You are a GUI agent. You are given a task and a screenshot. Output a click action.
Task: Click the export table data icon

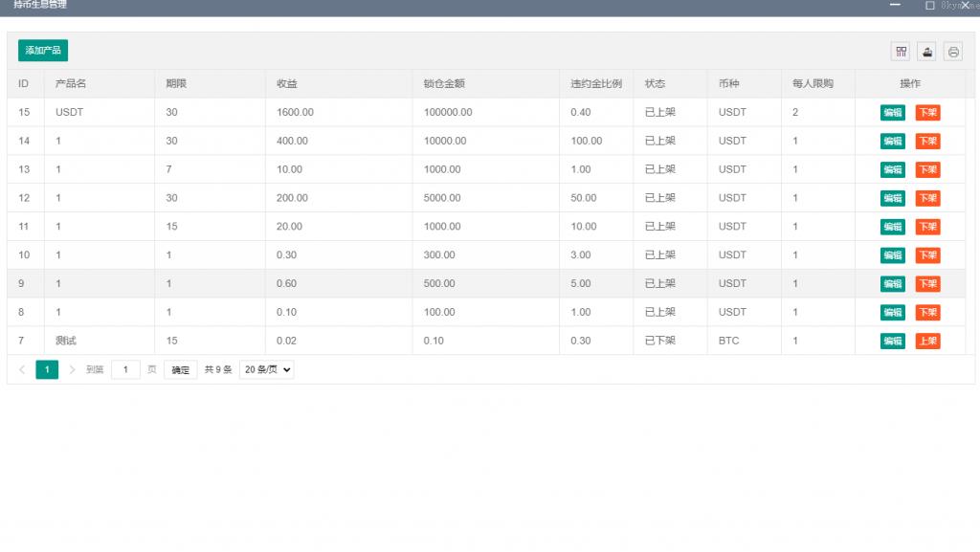[926, 52]
